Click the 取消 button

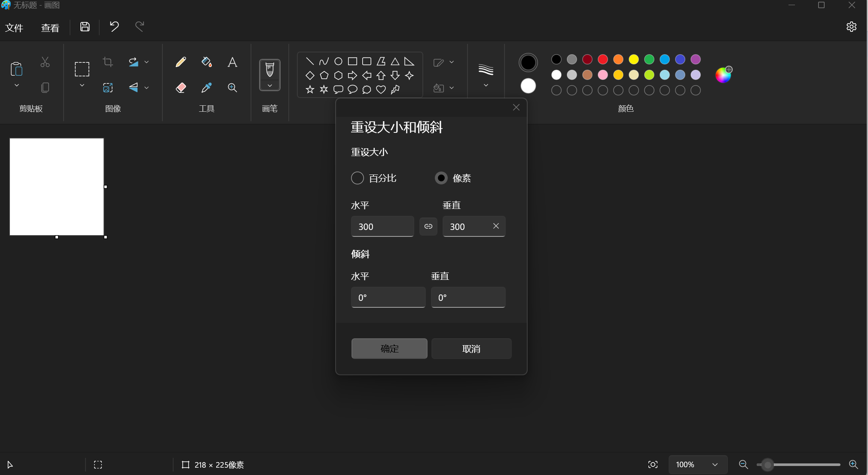point(471,349)
